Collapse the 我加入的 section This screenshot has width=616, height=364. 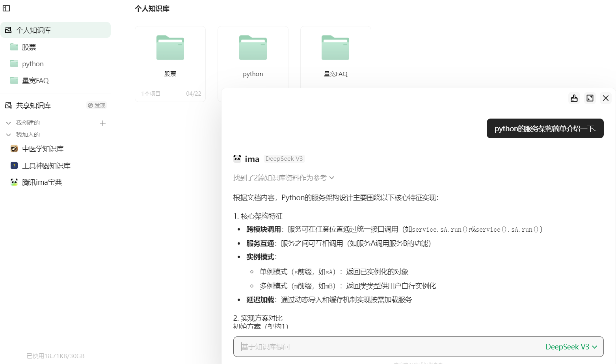pos(9,135)
